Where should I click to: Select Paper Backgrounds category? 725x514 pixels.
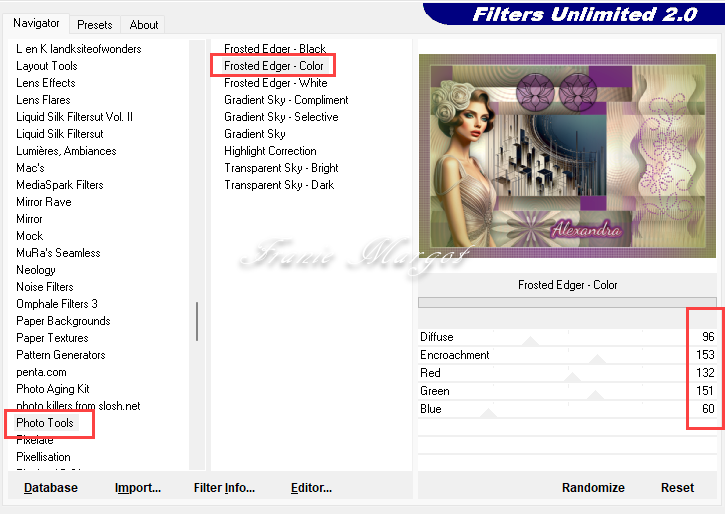[63, 321]
